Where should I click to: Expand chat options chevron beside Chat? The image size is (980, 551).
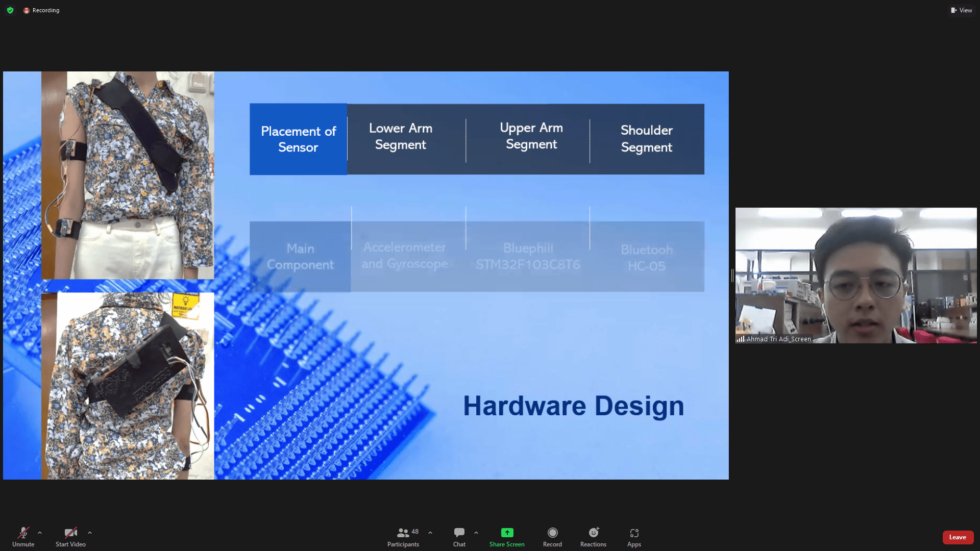tap(476, 533)
